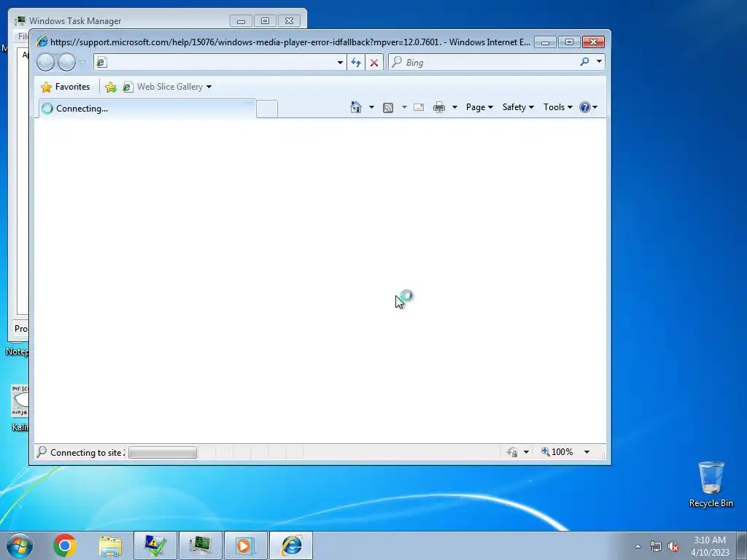Click the Internet Explorer forward button

[x=66, y=63]
